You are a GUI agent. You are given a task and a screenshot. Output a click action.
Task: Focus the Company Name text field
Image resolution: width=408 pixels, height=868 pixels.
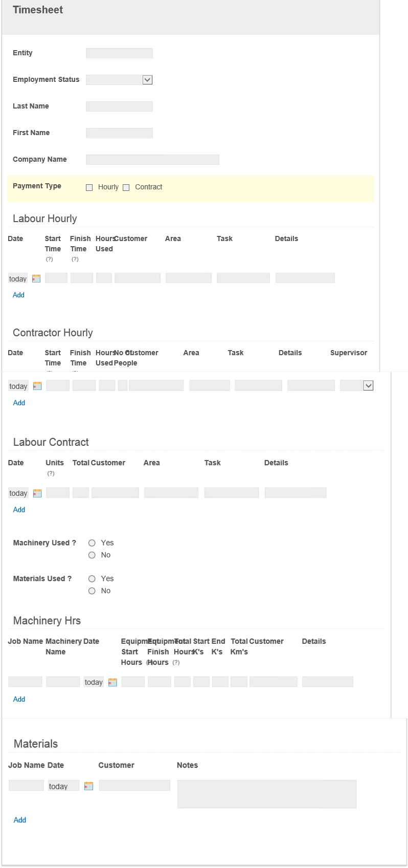pos(152,160)
